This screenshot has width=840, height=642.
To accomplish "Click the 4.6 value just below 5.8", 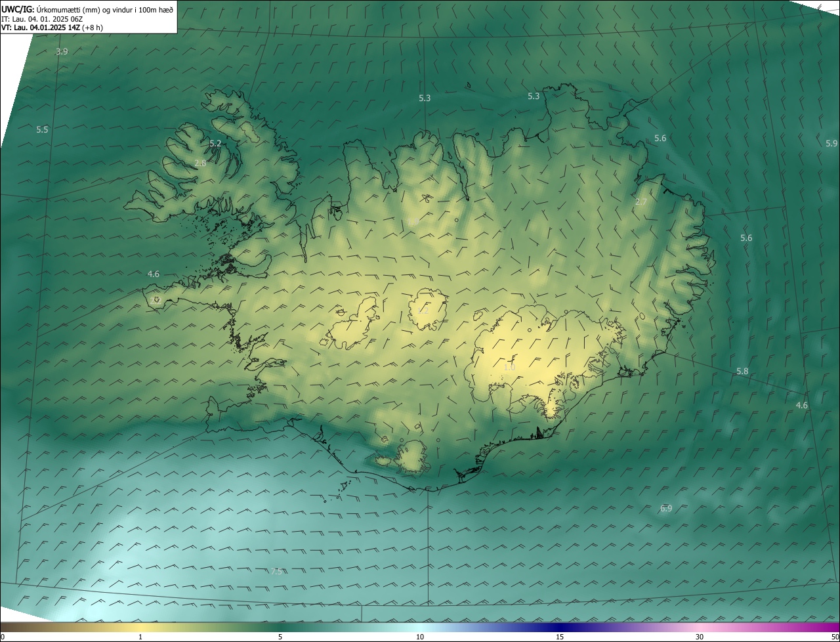I will [802, 405].
